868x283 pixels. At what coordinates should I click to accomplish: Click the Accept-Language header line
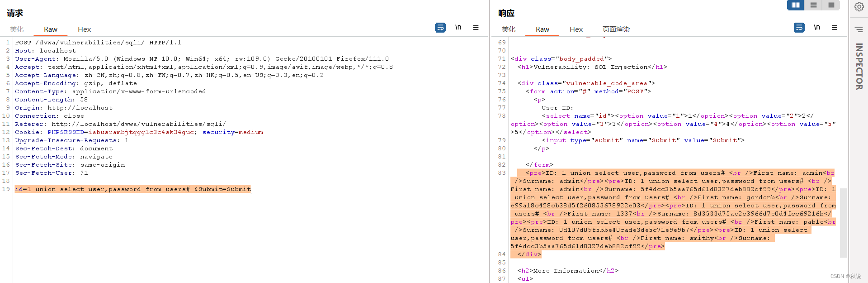tap(170, 75)
